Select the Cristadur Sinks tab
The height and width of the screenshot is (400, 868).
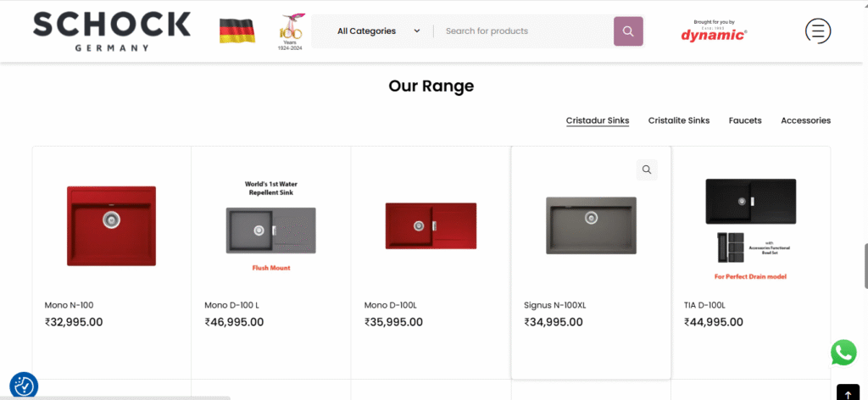coord(598,120)
